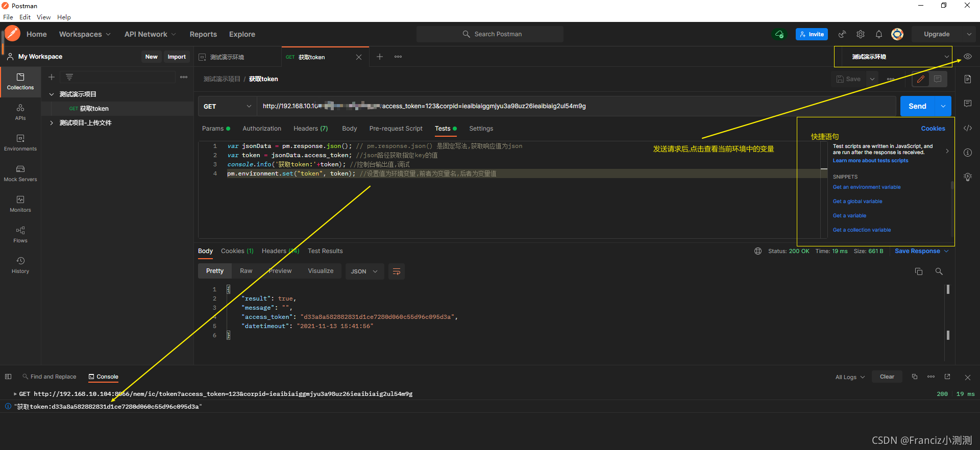The height and width of the screenshot is (450, 980).
Task: Switch to the Headers (7) request tab
Action: click(x=311, y=129)
